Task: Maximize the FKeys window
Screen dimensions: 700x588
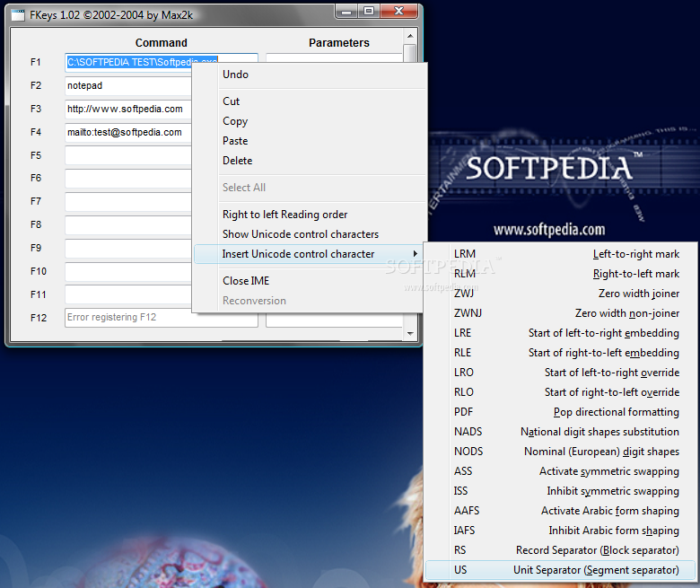Action: click(369, 12)
